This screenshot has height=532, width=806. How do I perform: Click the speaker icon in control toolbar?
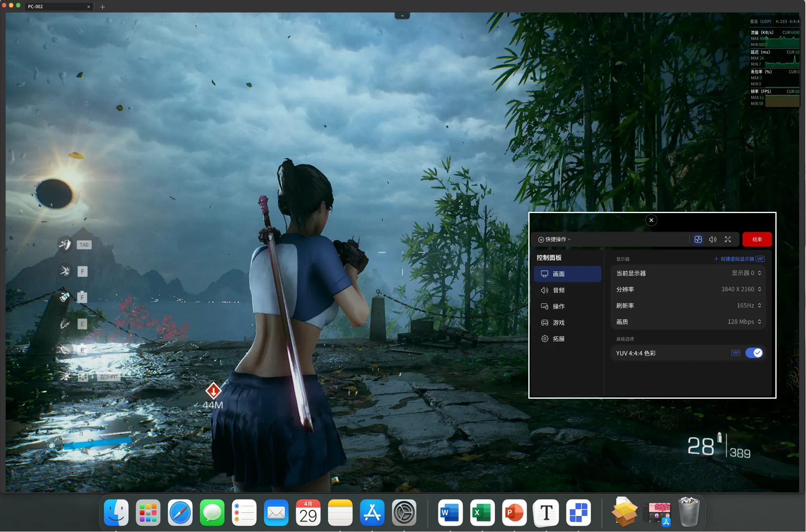coord(713,240)
